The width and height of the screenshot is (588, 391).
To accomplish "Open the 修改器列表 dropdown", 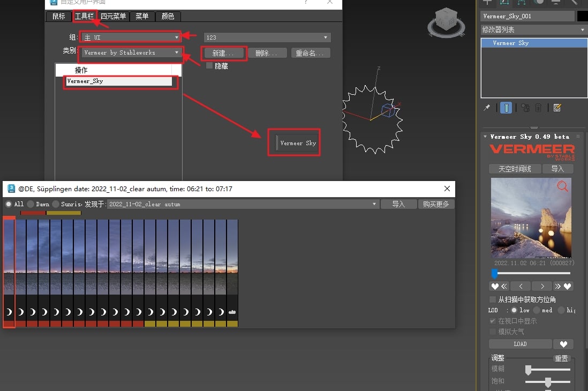I will (x=533, y=29).
